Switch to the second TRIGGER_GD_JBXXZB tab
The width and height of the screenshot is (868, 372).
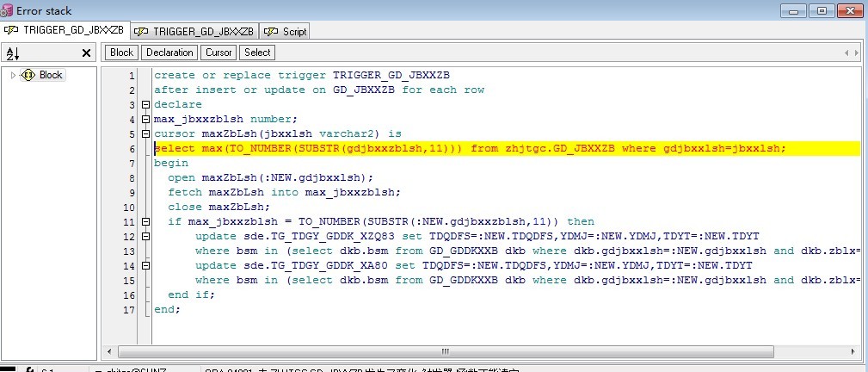195,31
